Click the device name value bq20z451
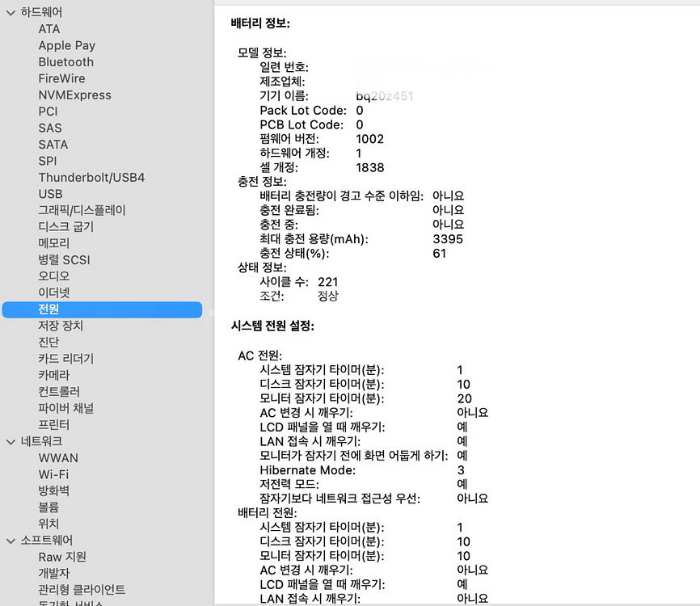Viewport: 700px width, 606px height. pos(385,96)
